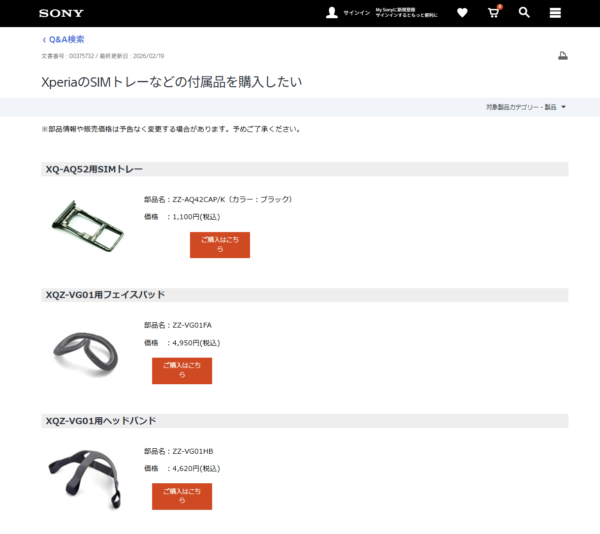Screen dimensions: 600x534
Task: Click part name ZZ-VG01HB text
Action: pyautogui.click(x=179, y=451)
